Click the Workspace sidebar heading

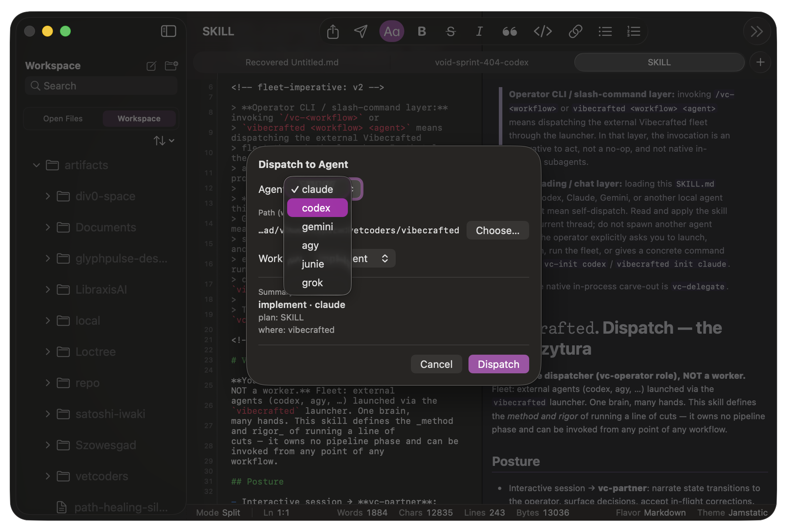coord(53,66)
